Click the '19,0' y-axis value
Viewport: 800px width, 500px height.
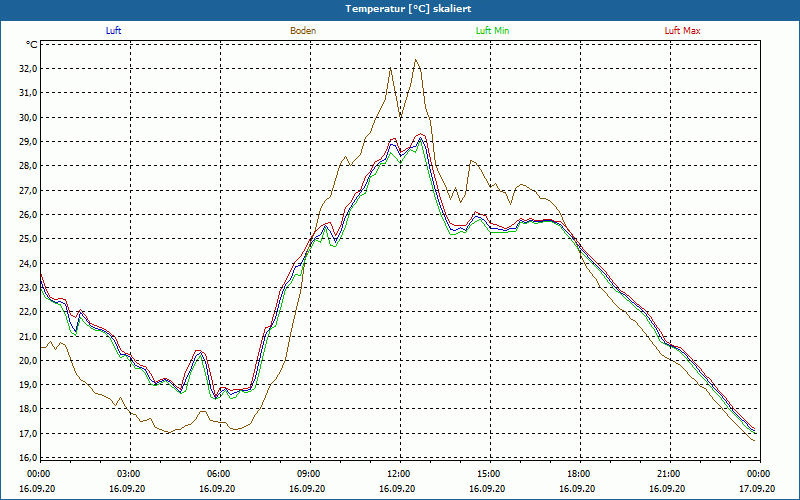pos(29,385)
